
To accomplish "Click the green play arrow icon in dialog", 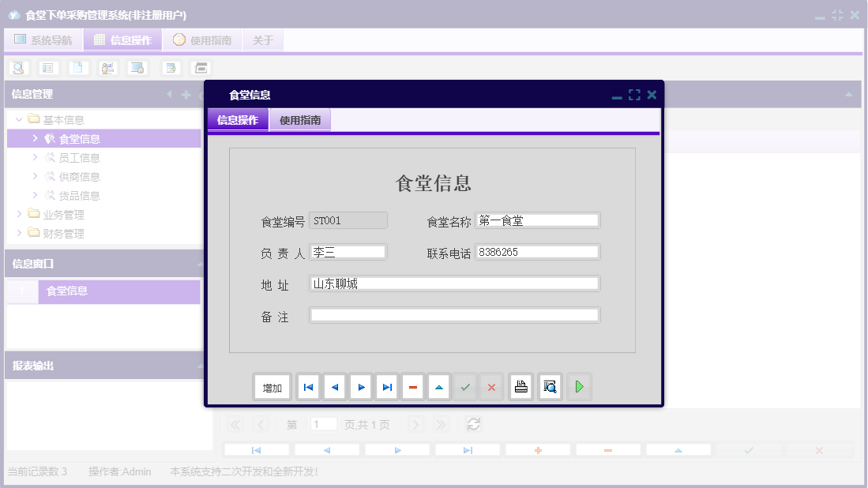I will [579, 387].
